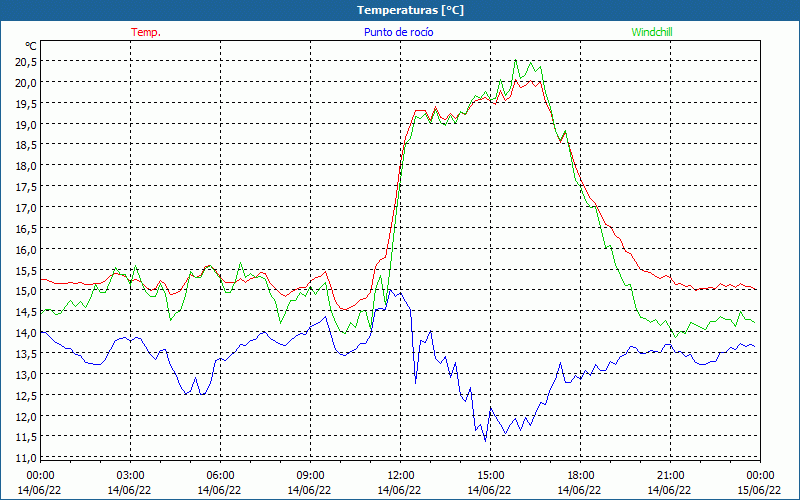Click the '21:00' time label
800x500 pixels.
[670, 475]
